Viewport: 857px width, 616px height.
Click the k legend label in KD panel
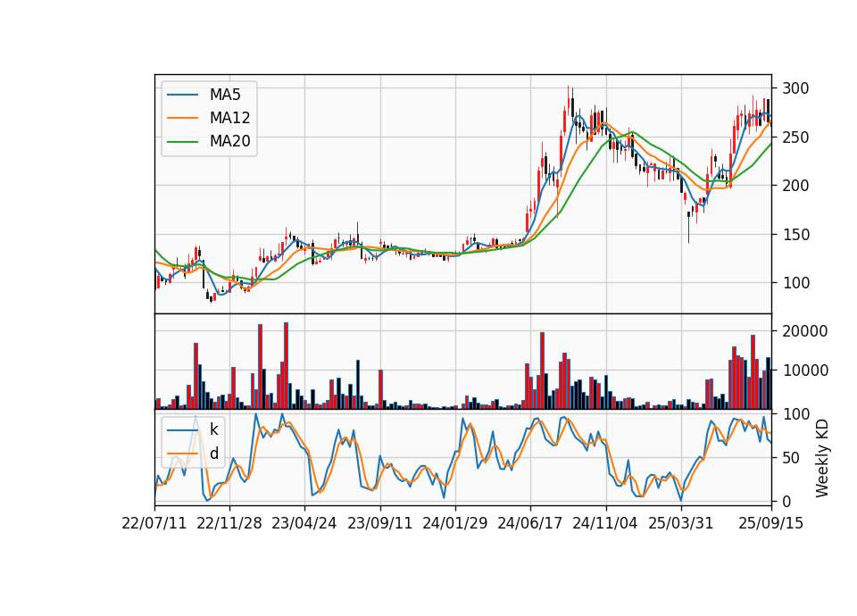click(x=213, y=429)
